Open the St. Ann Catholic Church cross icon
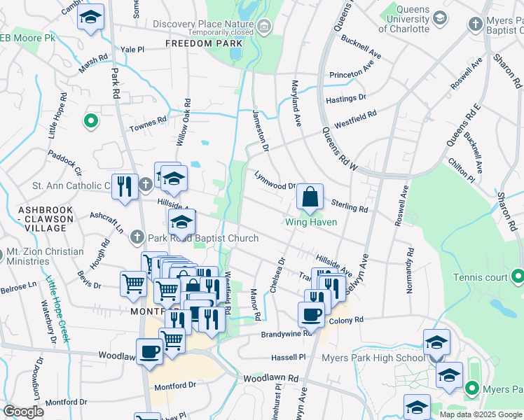 coord(146,184)
